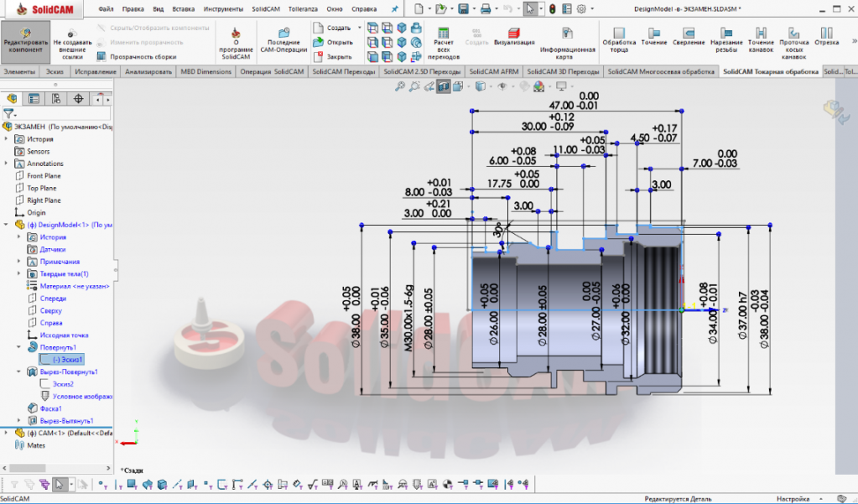The image size is (858, 504).
Task: Expand Твердые тела(1) folder
Action: coord(19,273)
